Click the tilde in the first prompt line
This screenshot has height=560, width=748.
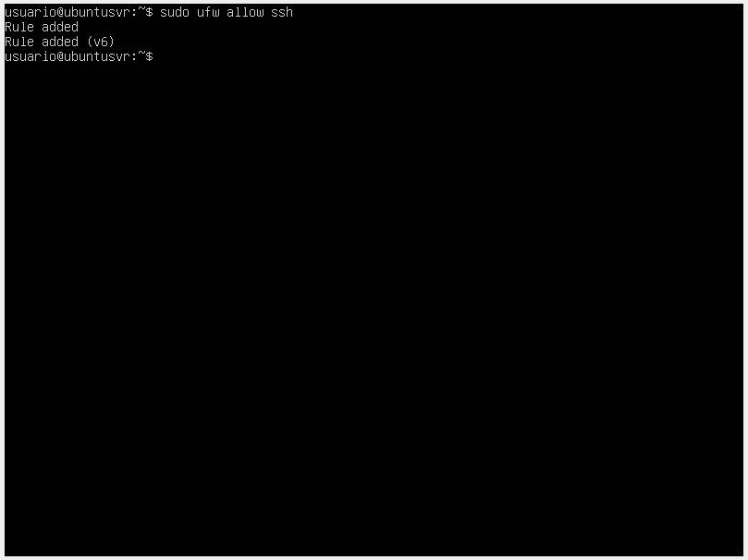[141, 10]
